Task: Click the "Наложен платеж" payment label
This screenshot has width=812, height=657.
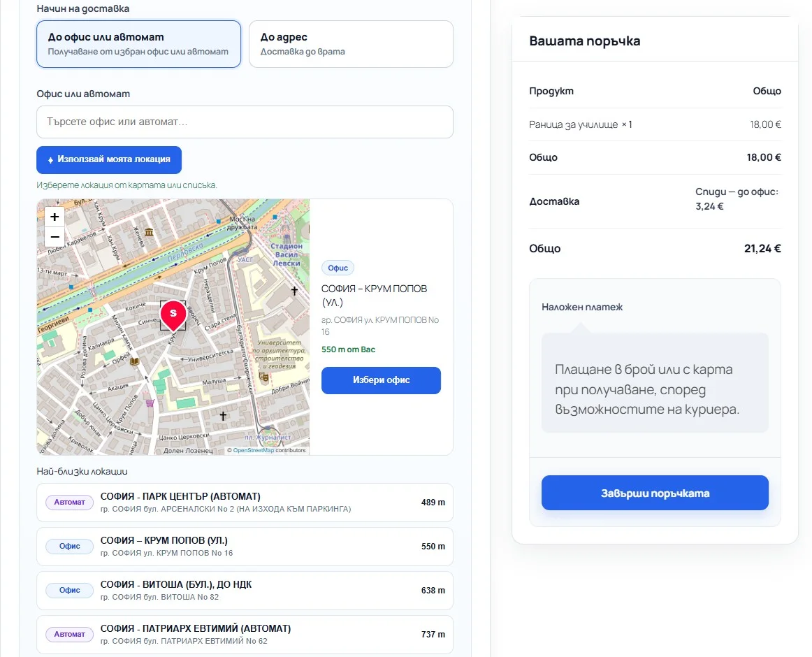Action: coord(582,307)
